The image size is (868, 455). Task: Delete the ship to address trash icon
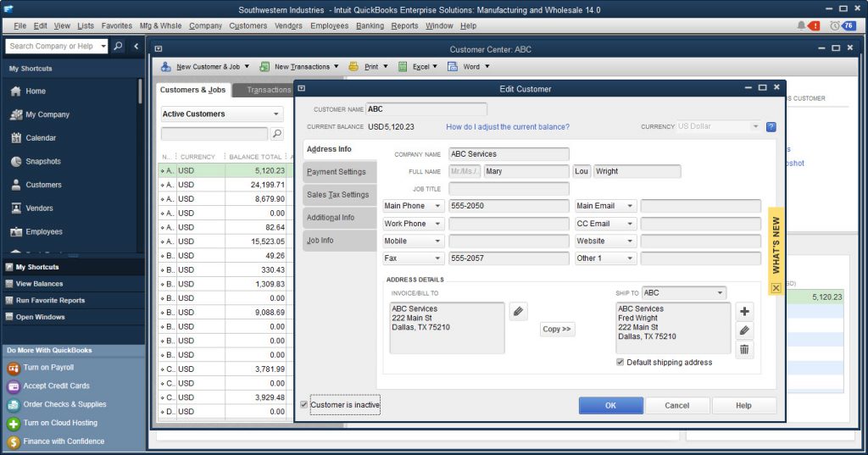pos(744,349)
